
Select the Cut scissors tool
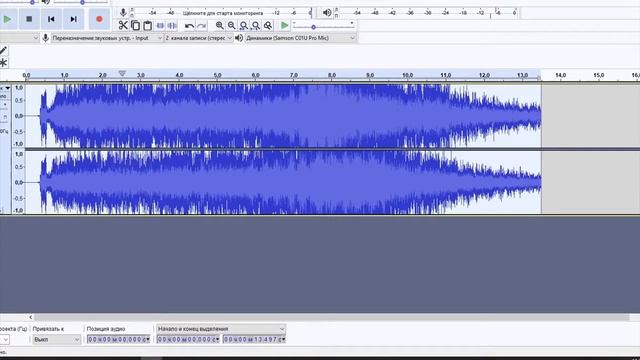tap(123, 25)
